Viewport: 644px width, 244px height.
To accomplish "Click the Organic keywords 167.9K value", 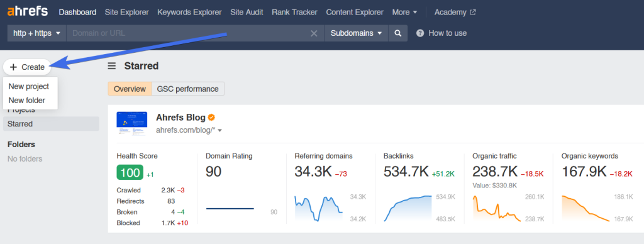I will (584, 172).
